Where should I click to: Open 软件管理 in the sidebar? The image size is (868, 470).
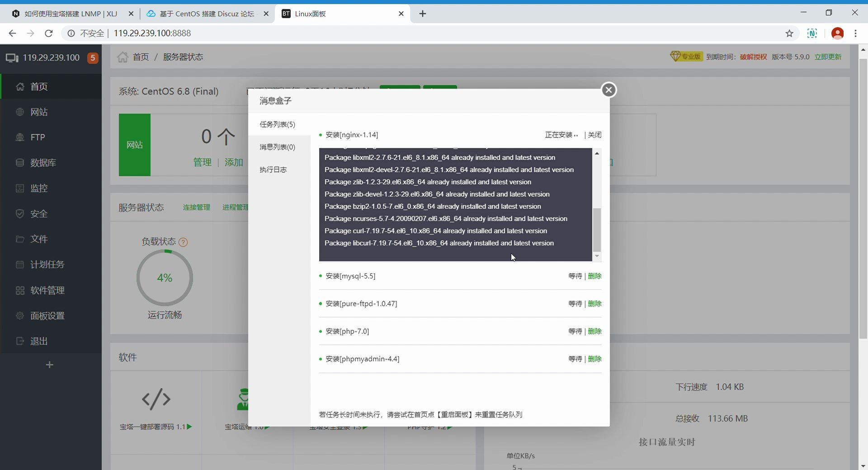click(x=51, y=290)
